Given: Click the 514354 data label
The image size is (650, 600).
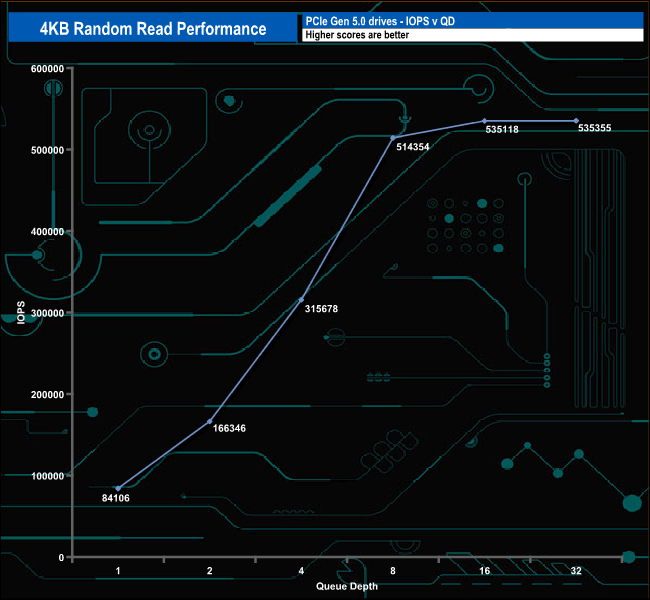Looking at the screenshot, I should pos(413,147).
